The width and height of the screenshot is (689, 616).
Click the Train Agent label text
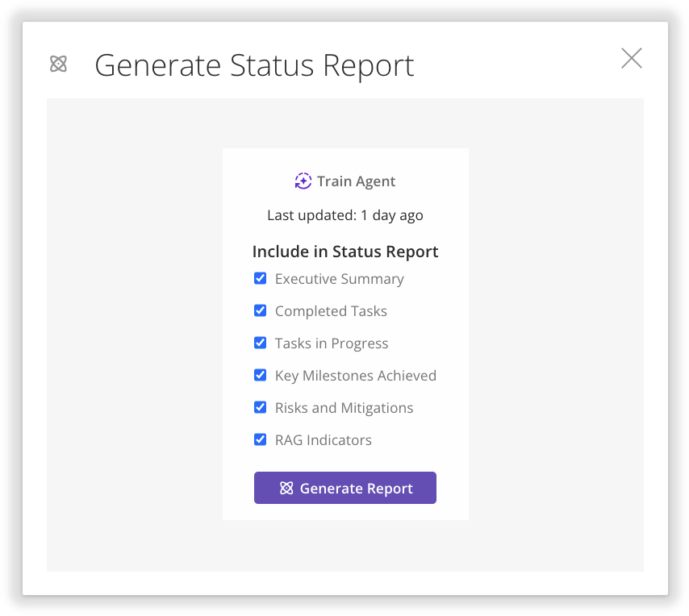pyautogui.click(x=356, y=181)
